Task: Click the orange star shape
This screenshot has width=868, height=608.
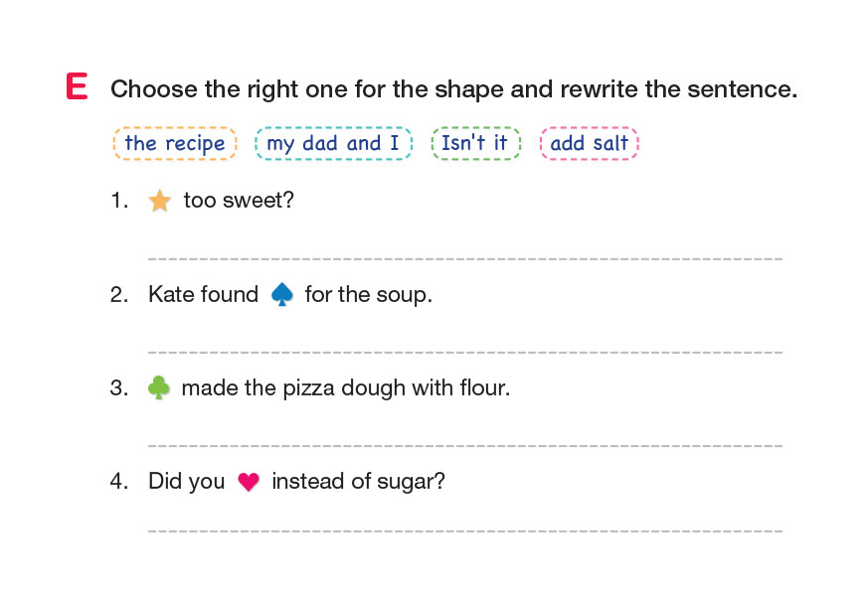Action: [159, 202]
